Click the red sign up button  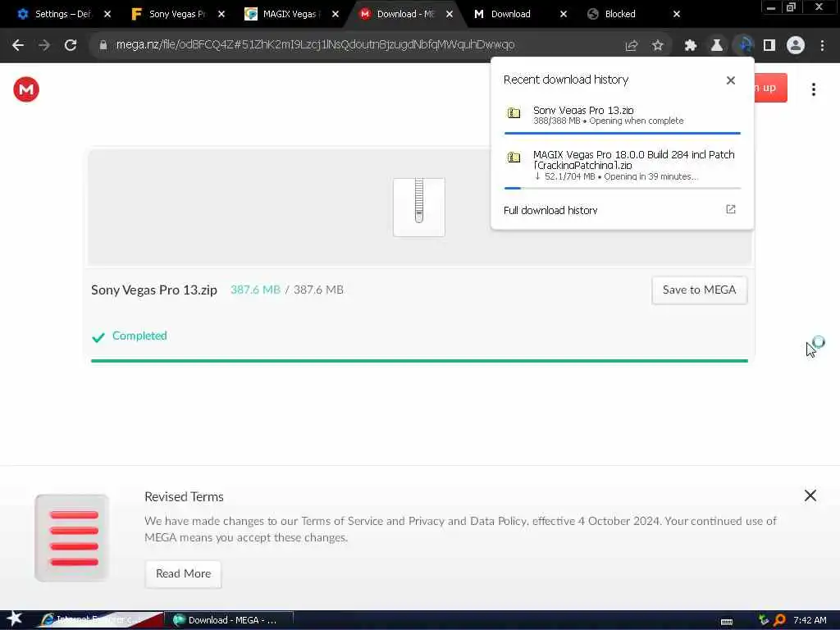[x=770, y=88]
